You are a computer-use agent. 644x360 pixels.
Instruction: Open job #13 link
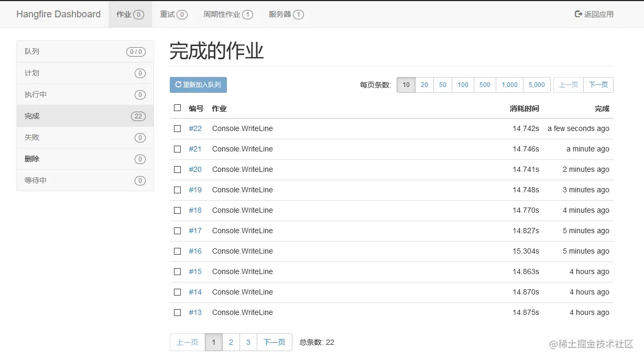[195, 312]
